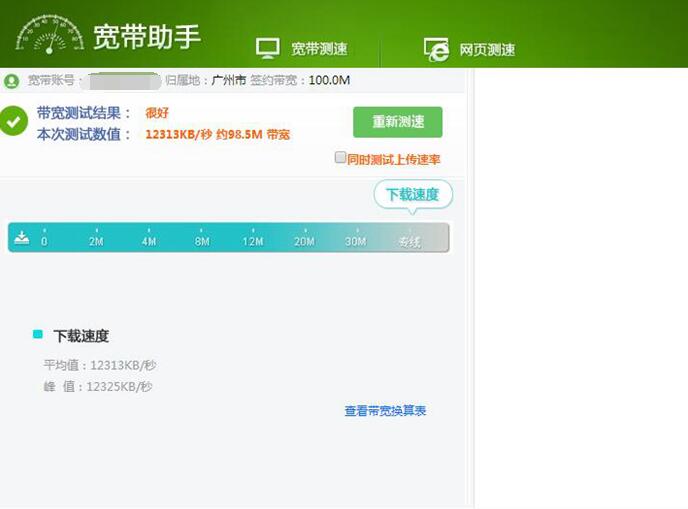
Task: Click the green checkmark result icon
Action: coord(13,121)
